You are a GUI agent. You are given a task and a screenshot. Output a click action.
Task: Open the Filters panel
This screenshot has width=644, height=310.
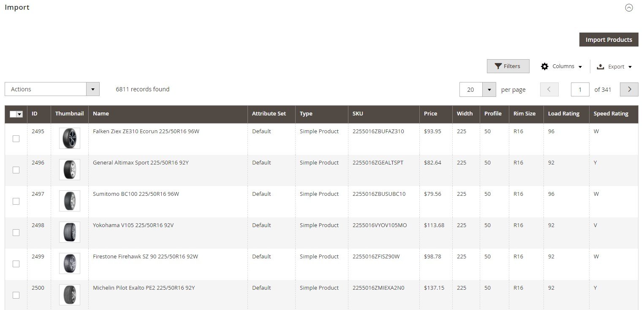508,66
